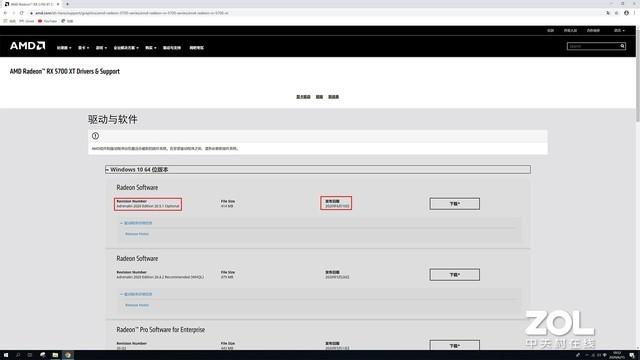Download Adrenalin 20.4.2 Recommended driver
Image resolution: width=640 pixels, height=360 pixels.
454,275
